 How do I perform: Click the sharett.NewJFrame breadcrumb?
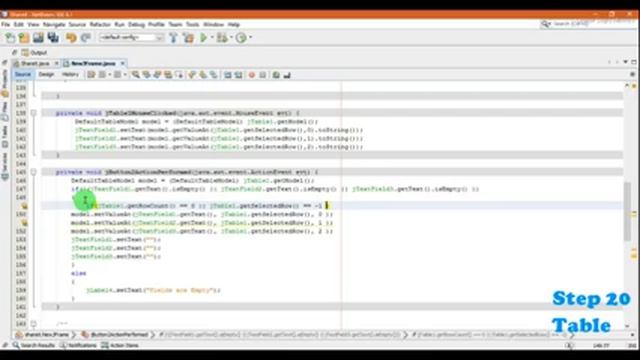pyautogui.click(x=43, y=335)
